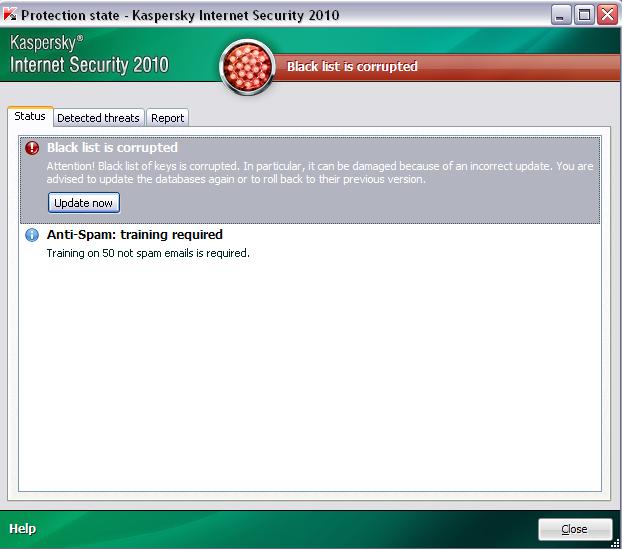622x550 pixels.
Task: Click 'Training on 50 not spam emails' text
Action: pos(148,253)
